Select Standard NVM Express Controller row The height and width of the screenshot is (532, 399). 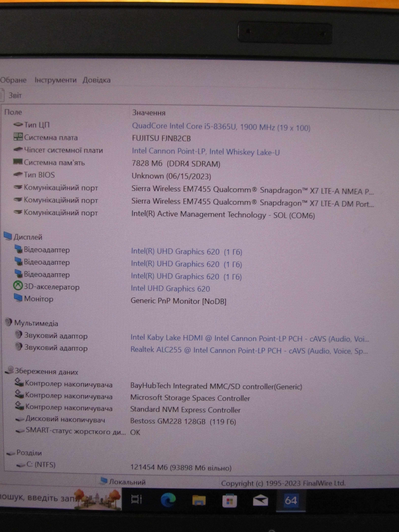coord(185,410)
